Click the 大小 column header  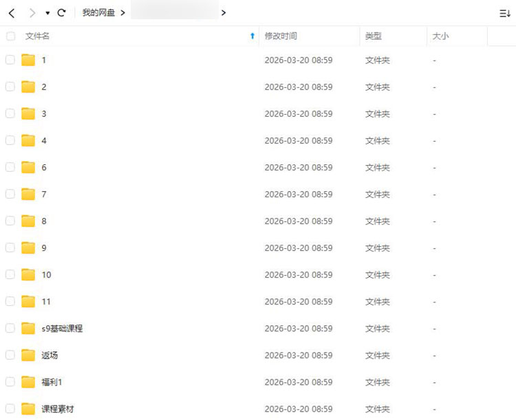coord(440,36)
